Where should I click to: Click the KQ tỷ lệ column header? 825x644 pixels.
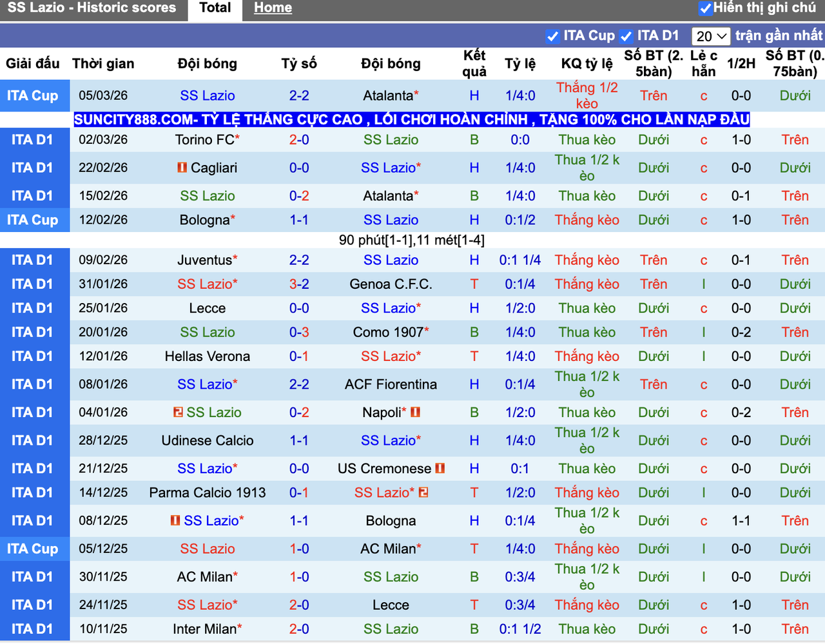point(587,63)
